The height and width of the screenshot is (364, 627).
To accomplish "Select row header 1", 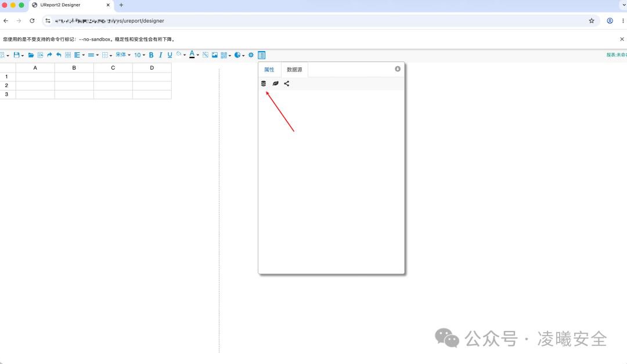I will (7, 77).
